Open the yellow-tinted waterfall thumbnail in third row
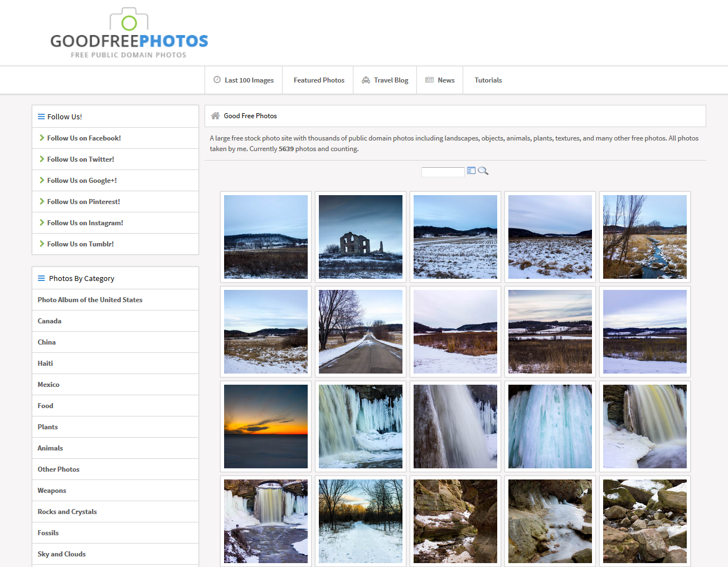Viewport: 728px width, 567px height. tap(645, 427)
